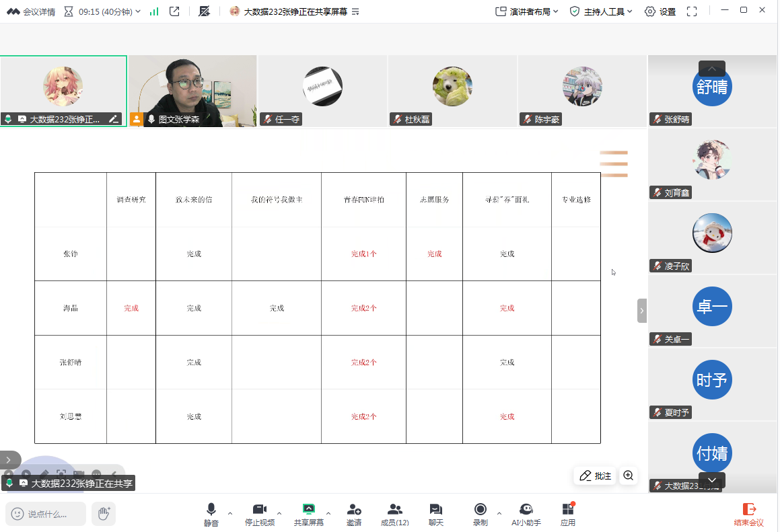Click the zoom-in magnifier on the shared screen
The height and width of the screenshot is (532, 780).
pyautogui.click(x=628, y=476)
